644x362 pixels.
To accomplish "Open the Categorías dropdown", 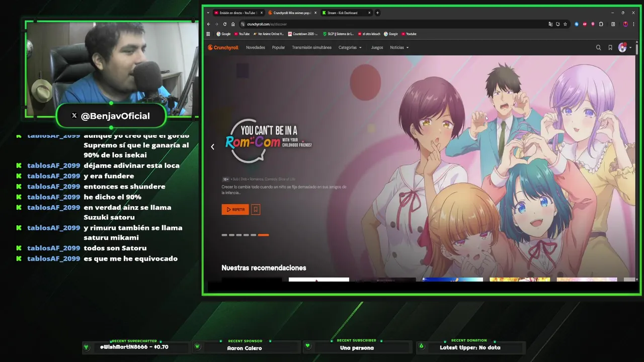I will [350, 48].
